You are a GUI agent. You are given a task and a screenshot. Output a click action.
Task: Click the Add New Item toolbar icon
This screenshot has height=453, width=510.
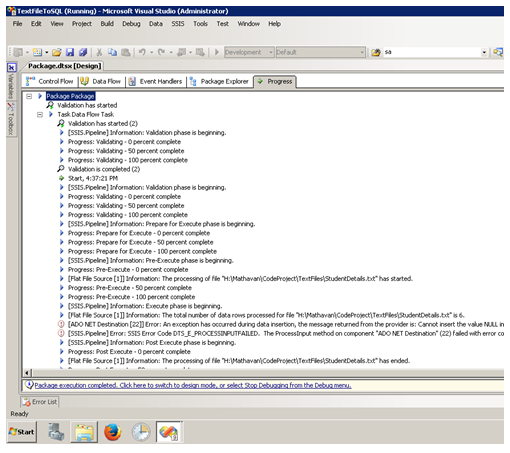pyautogui.click(x=37, y=52)
